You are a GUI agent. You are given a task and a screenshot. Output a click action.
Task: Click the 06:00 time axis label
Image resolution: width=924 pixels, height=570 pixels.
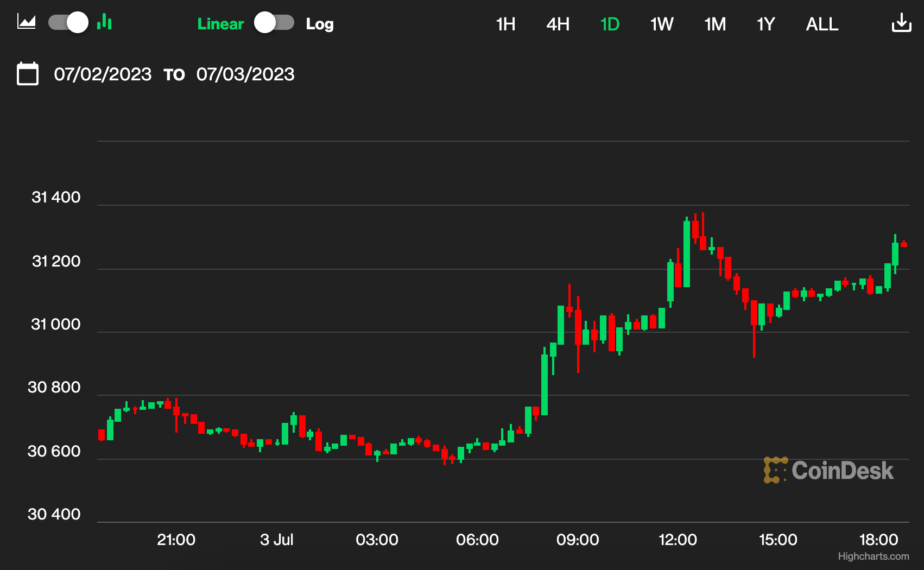(477, 540)
